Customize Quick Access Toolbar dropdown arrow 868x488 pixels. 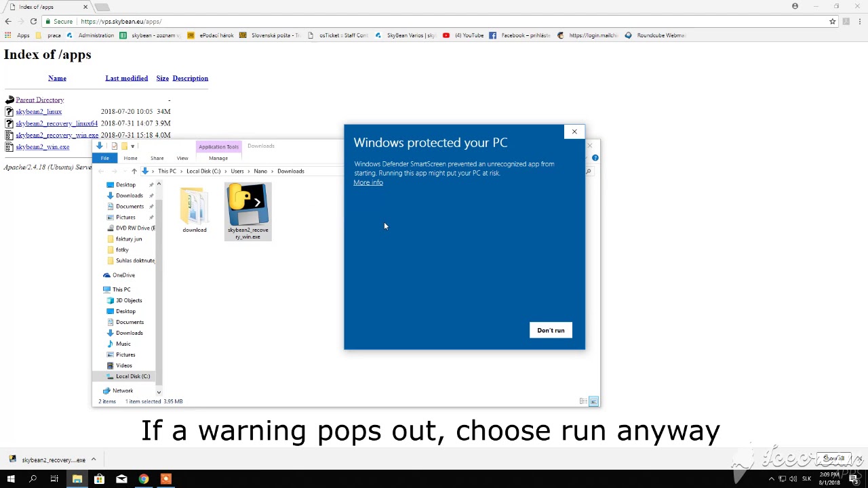pyautogui.click(x=133, y=146)
